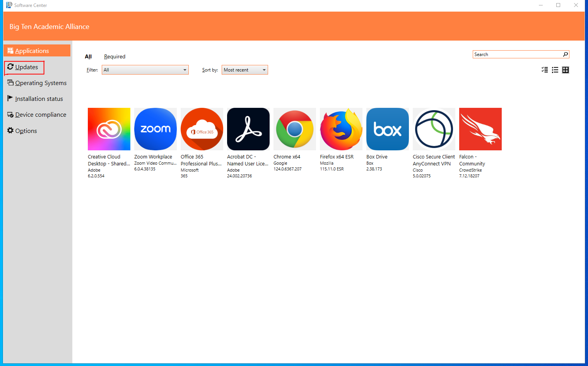Click version 24.002.20736 under Acrobat
The height and width of the screenshot is (366, 588).
coord(239,176)
